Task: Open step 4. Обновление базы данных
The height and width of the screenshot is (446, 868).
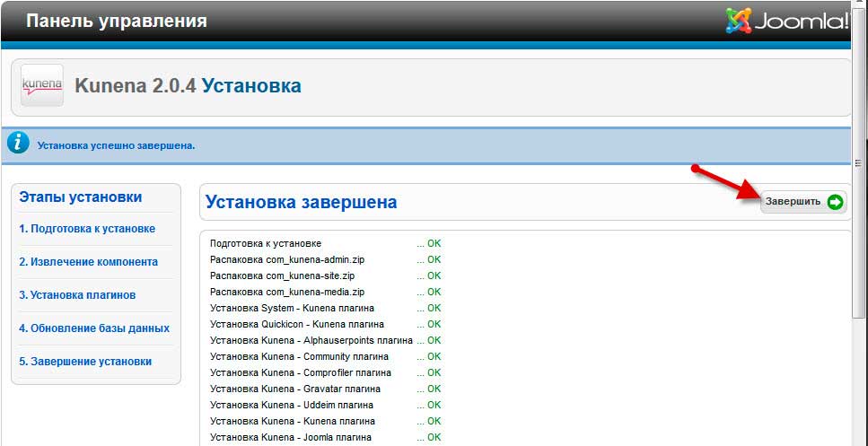Action: pyautogui.click(x=94, y=328)
